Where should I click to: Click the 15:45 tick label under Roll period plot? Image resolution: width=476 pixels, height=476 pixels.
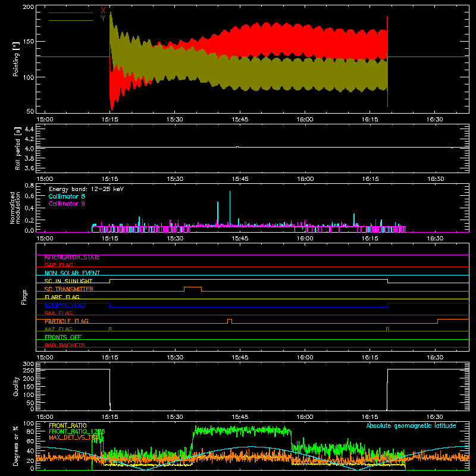tap(240, 179)
